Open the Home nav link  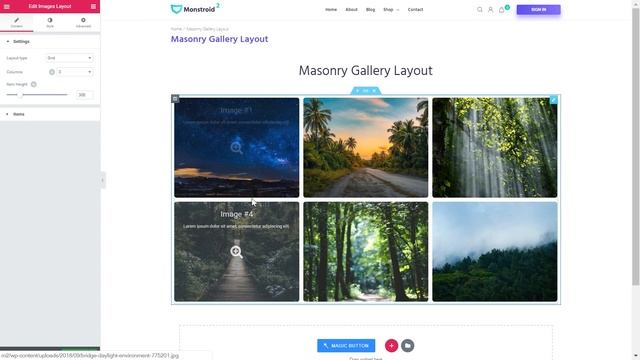pos(331,9)
